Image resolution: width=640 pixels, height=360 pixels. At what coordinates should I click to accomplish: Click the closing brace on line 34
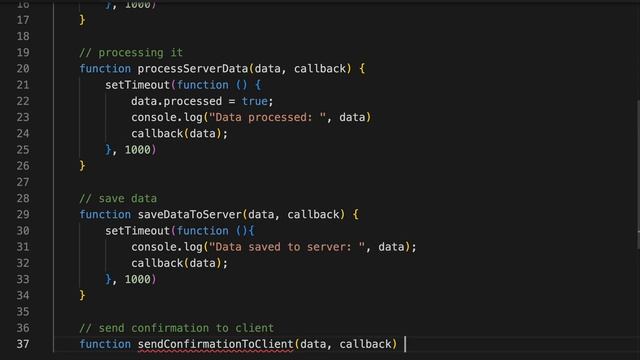pos(82,296)
